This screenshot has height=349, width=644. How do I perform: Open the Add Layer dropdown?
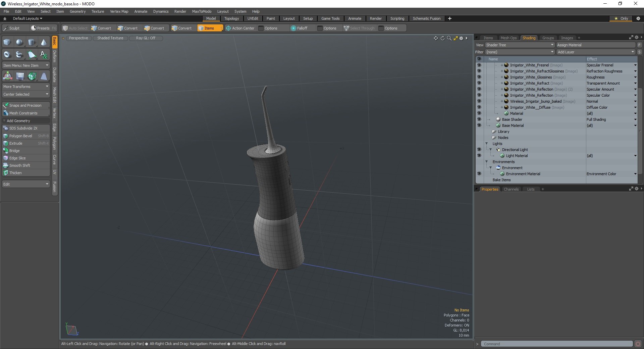pos(596,52)
